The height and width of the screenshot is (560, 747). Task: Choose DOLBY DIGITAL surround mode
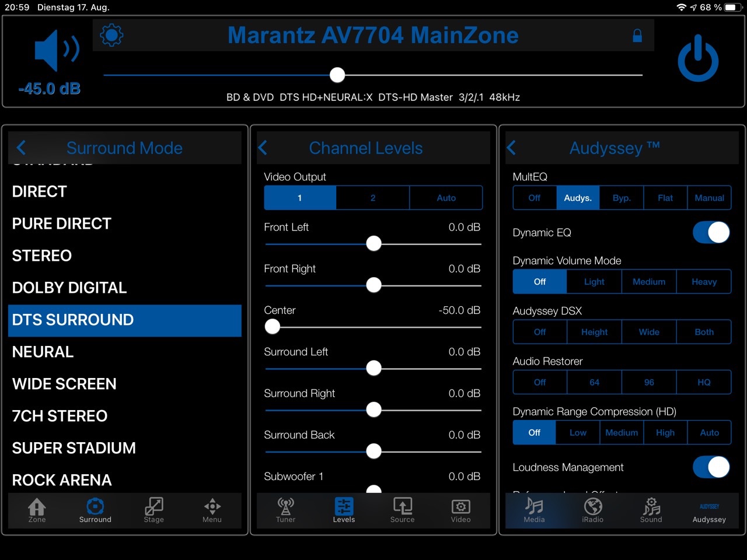pyautogui.click(x=124, y=288)
